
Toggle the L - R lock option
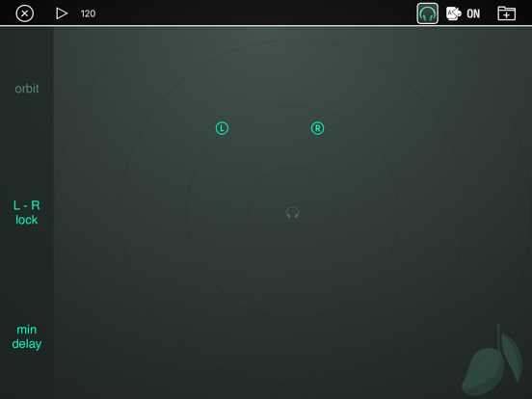tap(27, 213)
